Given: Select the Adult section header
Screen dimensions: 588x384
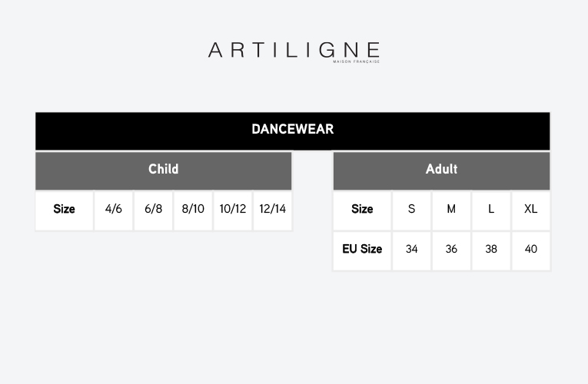Looking at the screenshot, I should 441,170.
